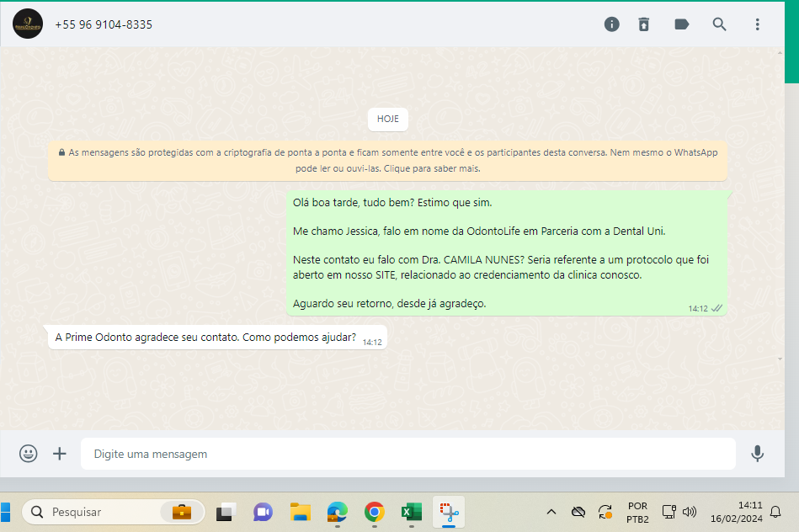799x532 pixels.
Task: Open the three-dot chat menu
Action: click(757, 24)
